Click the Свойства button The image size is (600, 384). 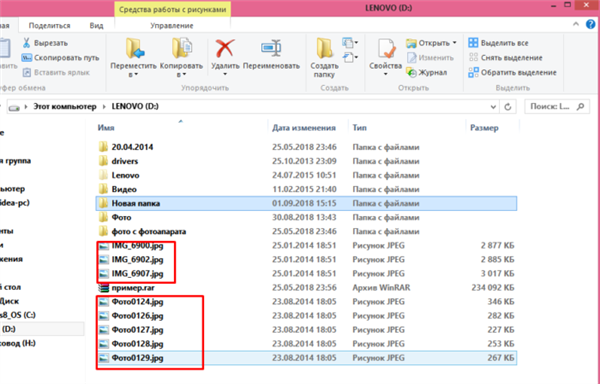point(385,57)
